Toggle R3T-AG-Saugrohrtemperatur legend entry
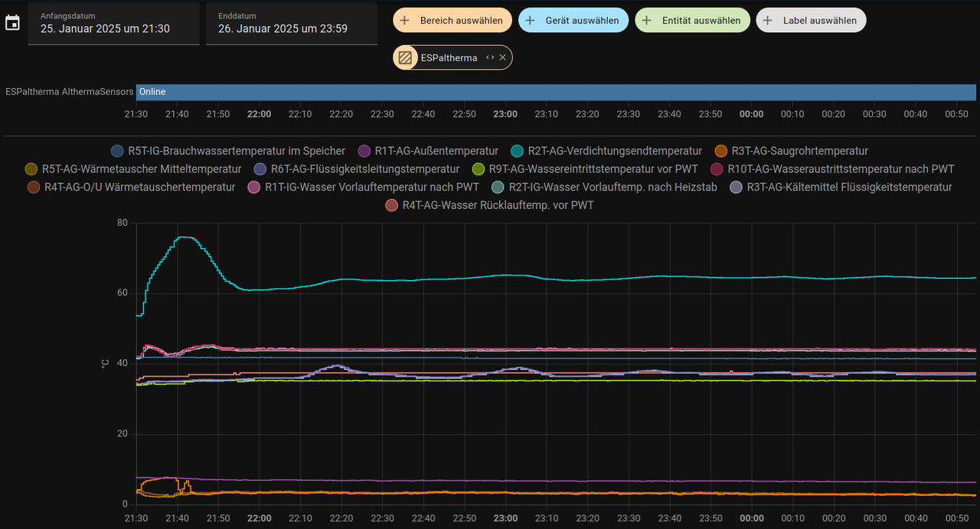980x529 pixels. click(x=792, y=151)
